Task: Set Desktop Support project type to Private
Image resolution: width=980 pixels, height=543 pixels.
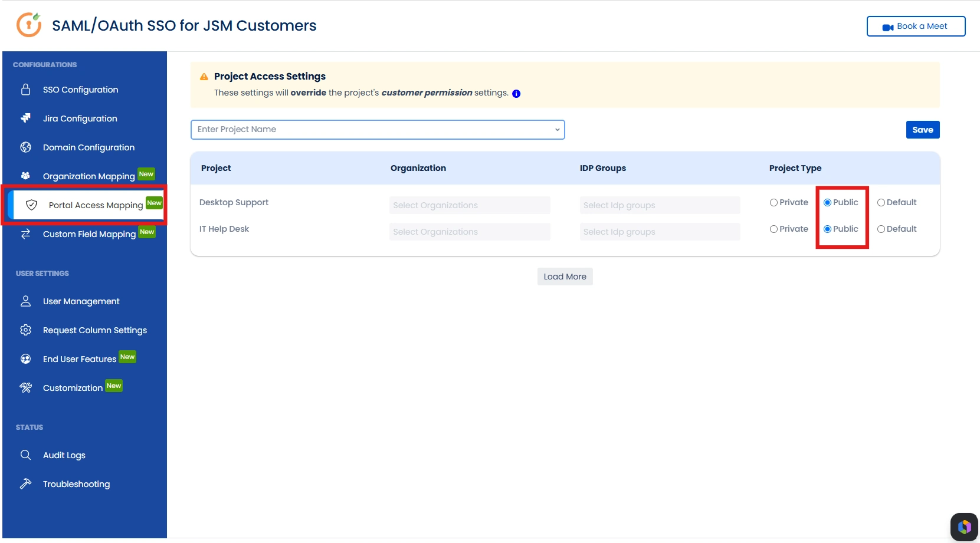Action: (773, 203)
